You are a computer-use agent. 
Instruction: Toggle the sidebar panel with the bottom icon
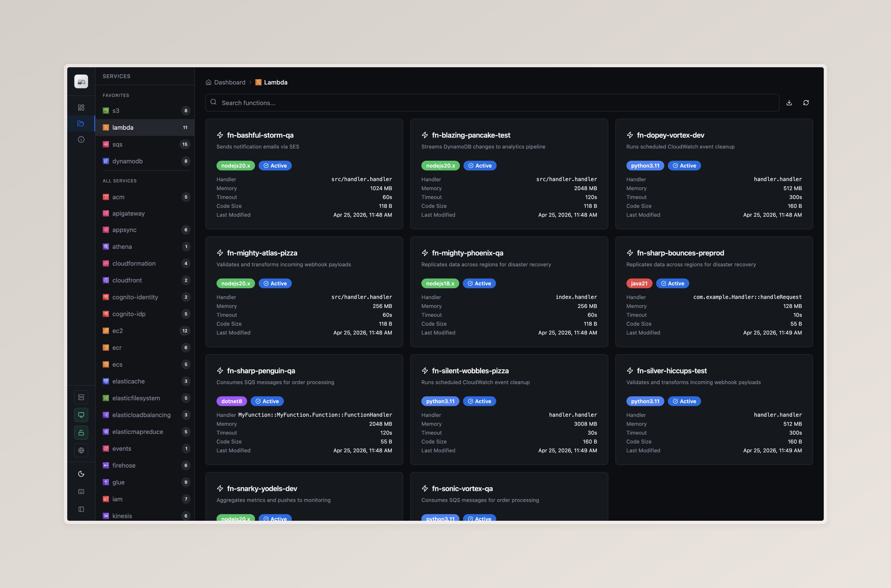click(x=81, y=509)
